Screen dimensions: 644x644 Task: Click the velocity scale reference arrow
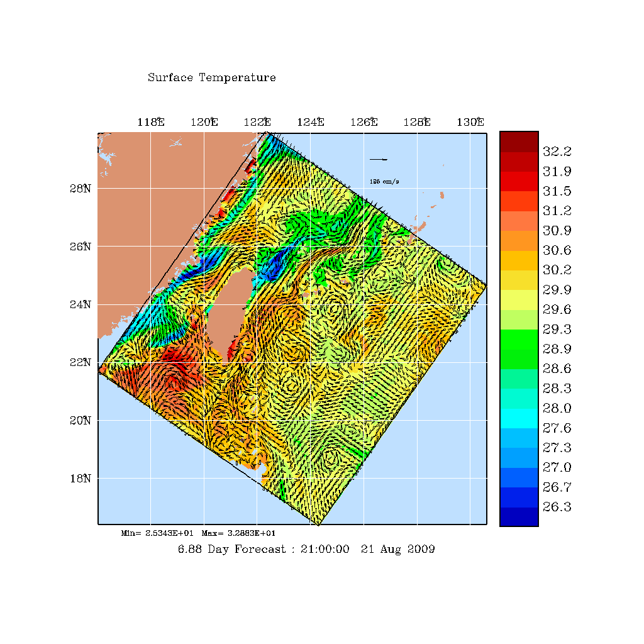coord(379,159)
